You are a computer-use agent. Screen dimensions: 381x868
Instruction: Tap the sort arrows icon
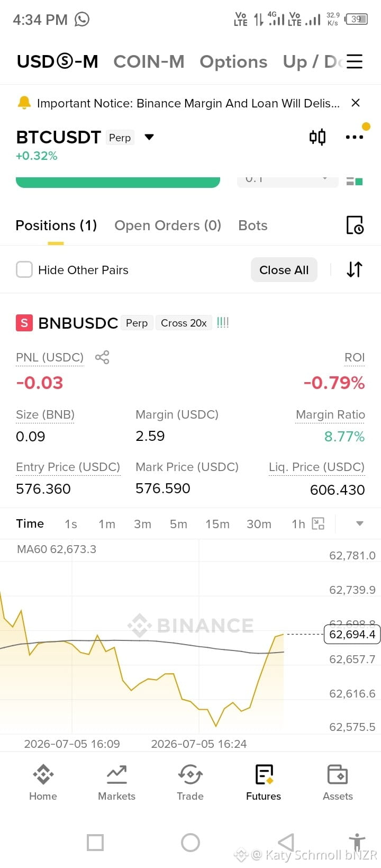click(x=355, y=269)
